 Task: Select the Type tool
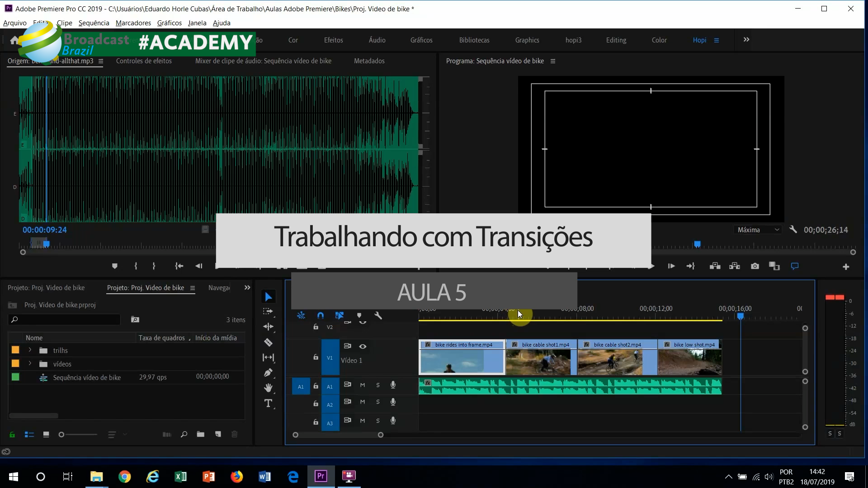click(268, 403)
